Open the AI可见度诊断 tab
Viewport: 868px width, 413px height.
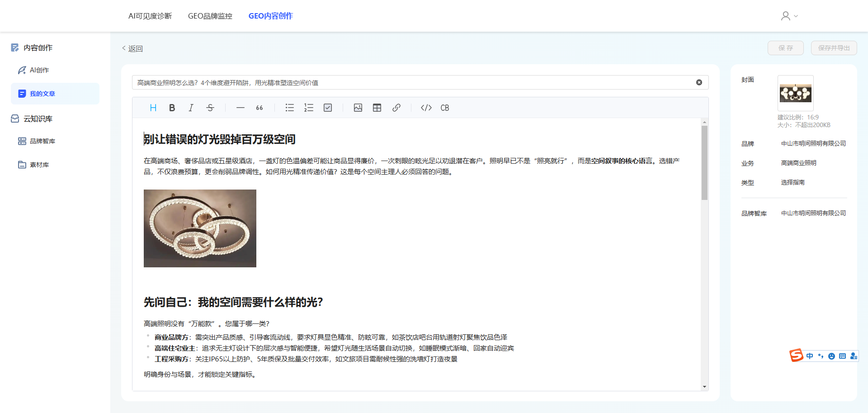[150, 16]
